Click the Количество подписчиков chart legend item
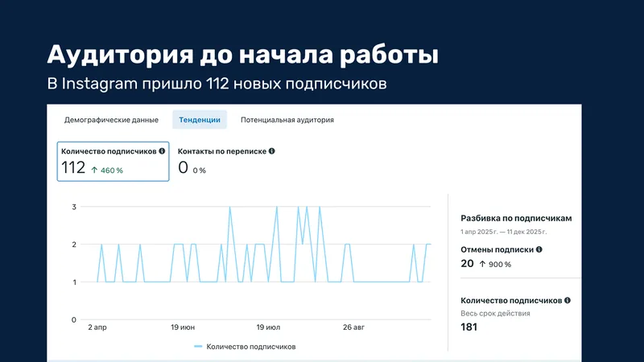Screen dimensions: 644x362 (245, 347)
